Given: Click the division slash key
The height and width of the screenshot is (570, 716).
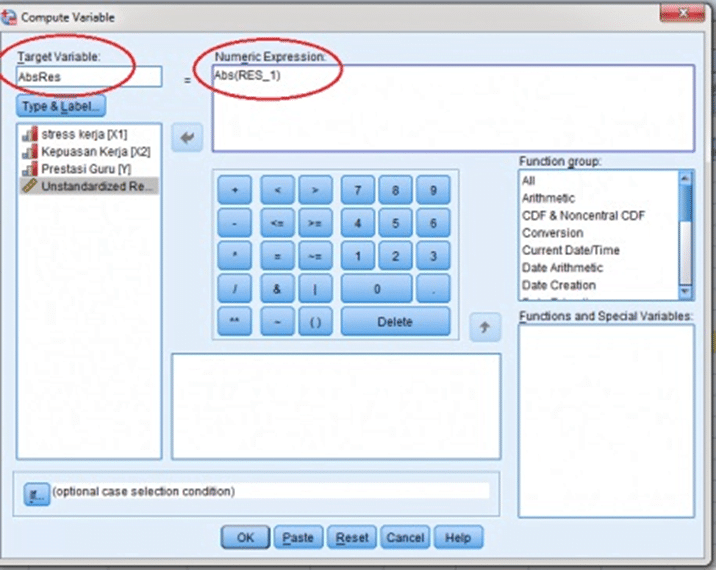Looking at the screenshot, I should point(234,289).
